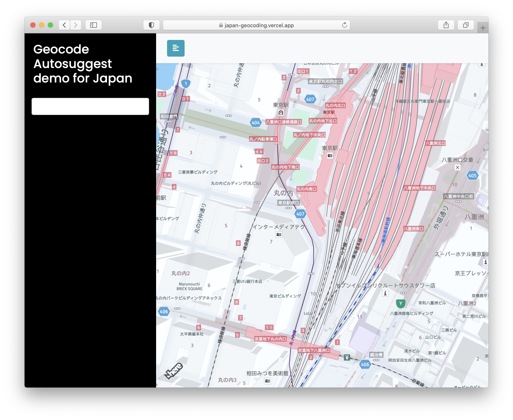This screenshot has height=420, width=513.
Task: Click the geocode address search field
Action: coord(90,106)
